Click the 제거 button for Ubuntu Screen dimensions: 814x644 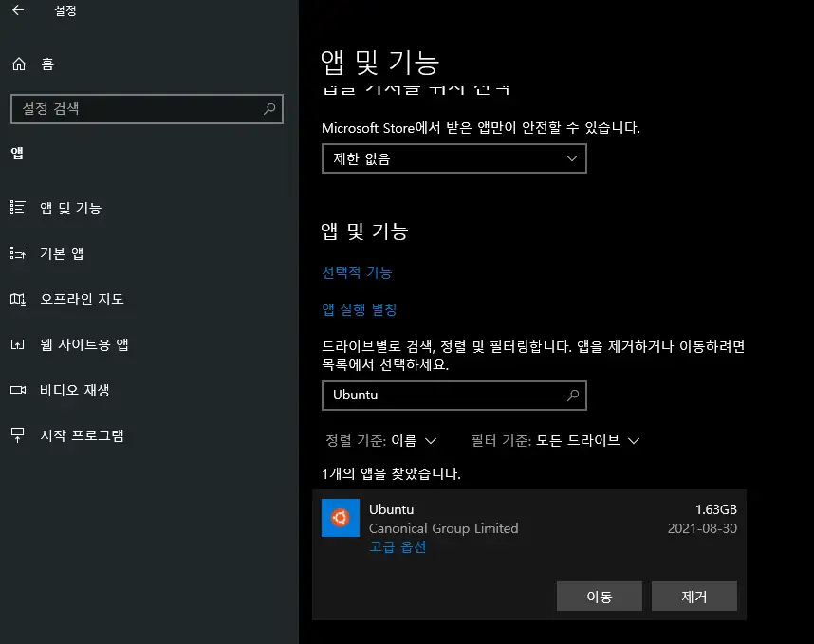click(x=694, y=597)
